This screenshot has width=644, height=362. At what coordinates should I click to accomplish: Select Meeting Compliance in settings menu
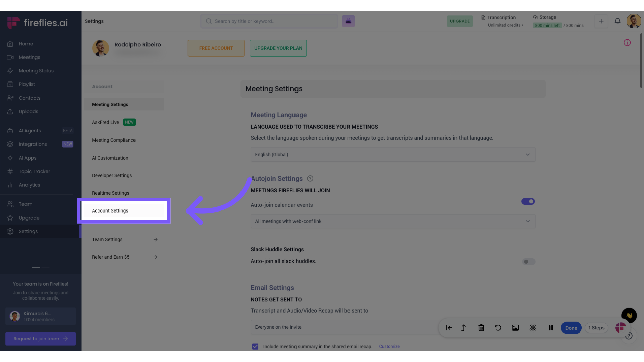[114, 140]
